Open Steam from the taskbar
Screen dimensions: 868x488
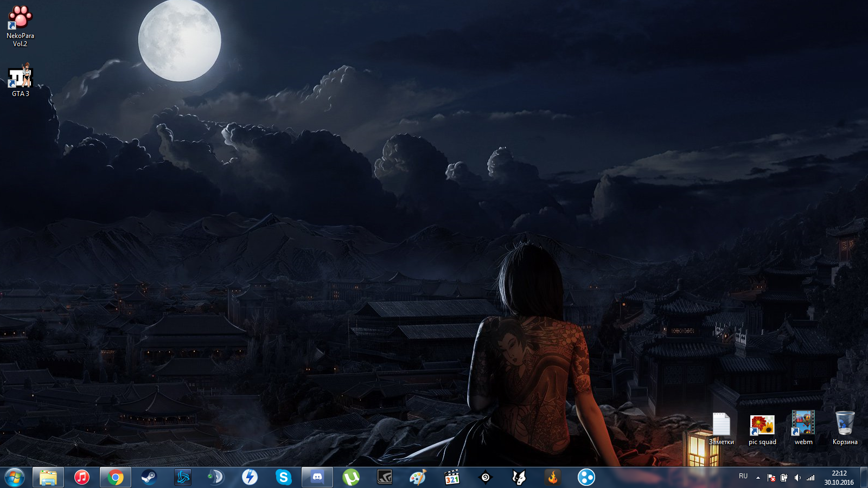pos(149,477)
